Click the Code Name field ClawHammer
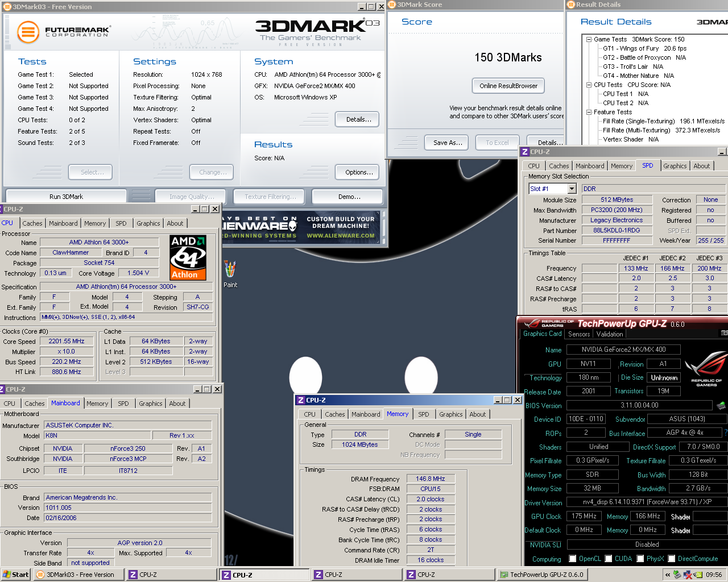The height and width of the screenshot is (582, 728). point(71,252)
